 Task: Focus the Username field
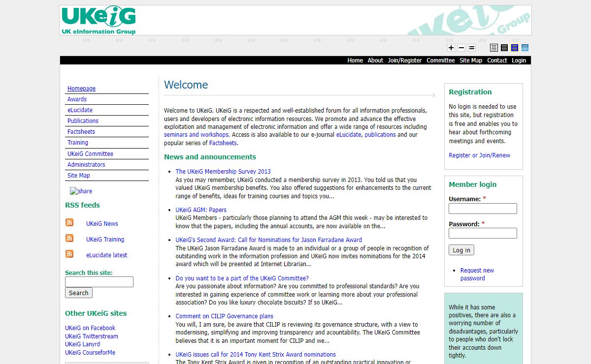(x=483, y=209)
